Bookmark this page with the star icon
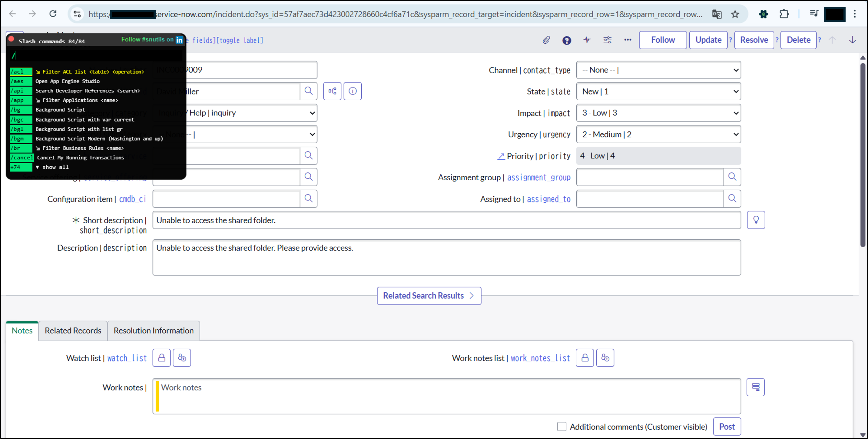The height and width of the screenshot is (439, 868). pos(735,14)
